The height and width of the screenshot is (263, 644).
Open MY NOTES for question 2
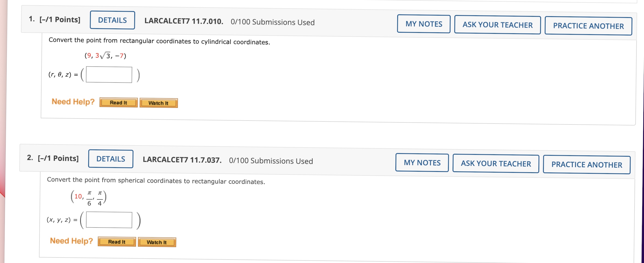(422, 163)
